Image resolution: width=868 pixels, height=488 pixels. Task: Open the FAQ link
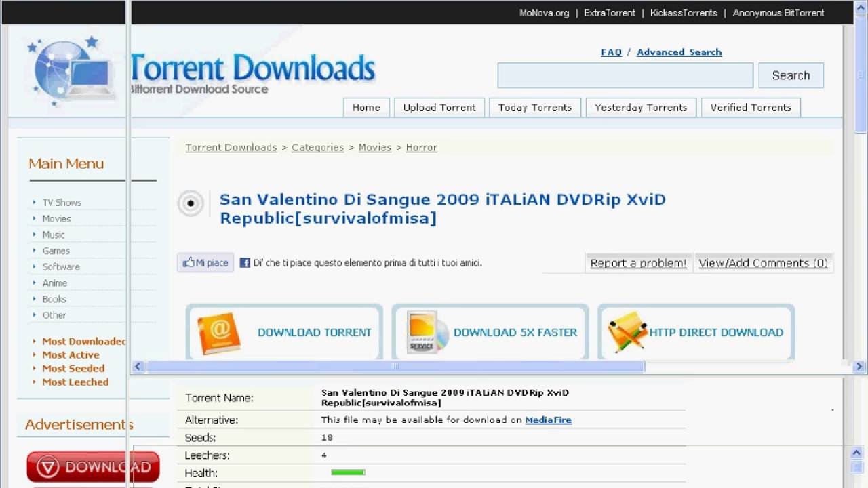[x=611, y=52]
